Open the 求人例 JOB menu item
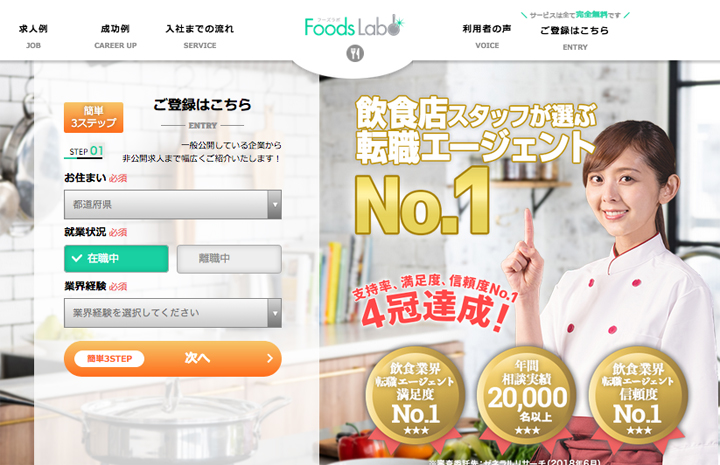The height and width of the screenshot is (465, 720). coord(33,36)
